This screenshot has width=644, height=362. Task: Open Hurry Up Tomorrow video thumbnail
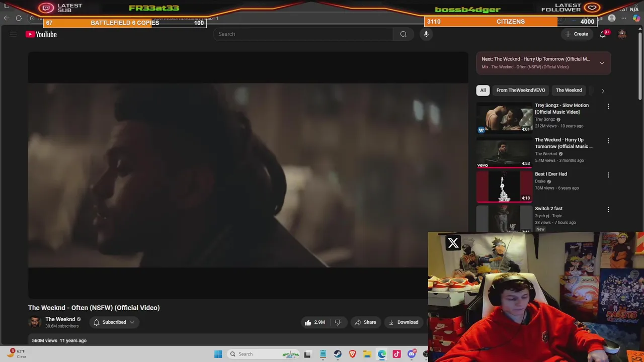click(x=504, y=152)
